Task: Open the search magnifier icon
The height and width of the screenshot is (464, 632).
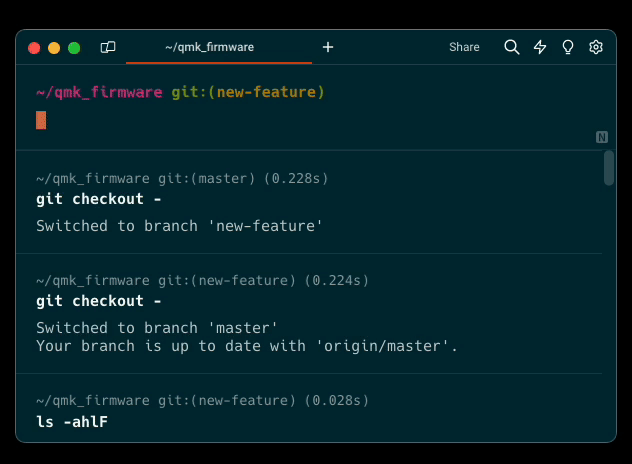Action: pos(512,47)
